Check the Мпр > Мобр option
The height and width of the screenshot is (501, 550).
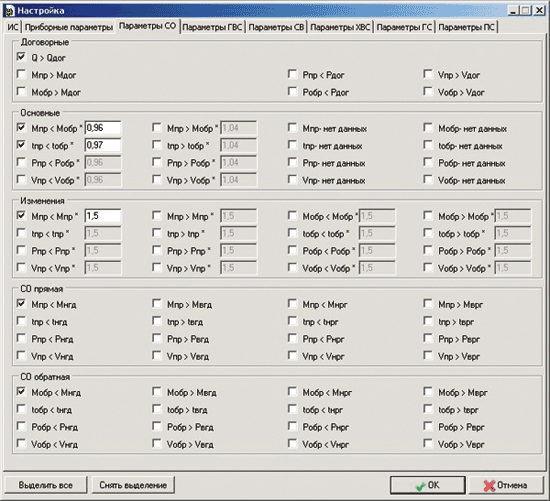point(157,128)
